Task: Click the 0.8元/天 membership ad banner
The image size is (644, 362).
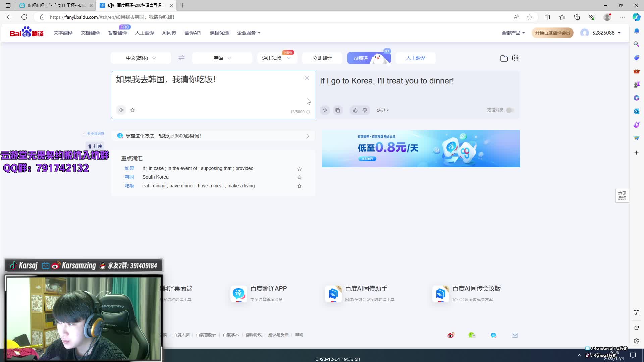Action: [x=421, y=148]
